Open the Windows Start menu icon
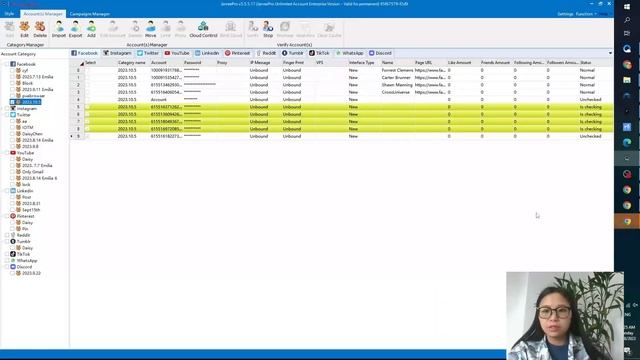This screenshot has width=640, height=360. [x=627, y=6]
